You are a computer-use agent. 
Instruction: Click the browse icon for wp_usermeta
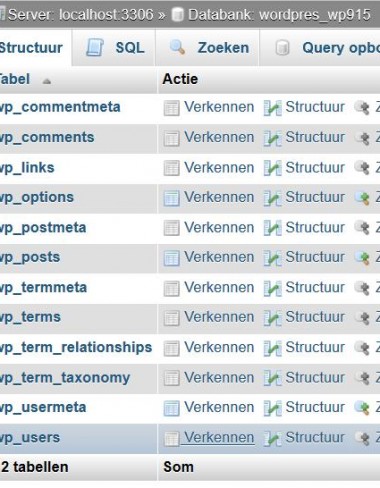click(x=171, y=408)
